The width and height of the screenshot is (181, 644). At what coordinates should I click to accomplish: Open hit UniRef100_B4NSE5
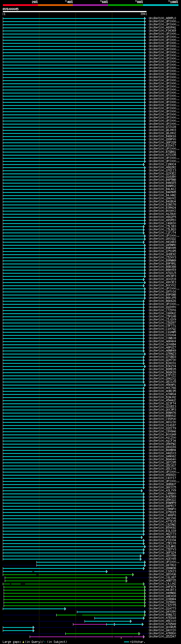pyautogui.click(x=162, y=183)
